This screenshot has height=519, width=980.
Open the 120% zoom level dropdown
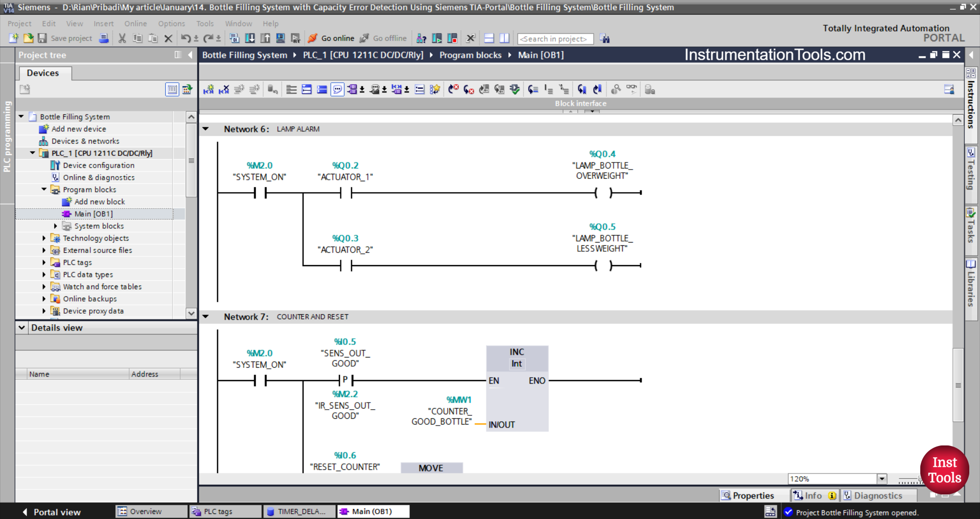(881, 479)
